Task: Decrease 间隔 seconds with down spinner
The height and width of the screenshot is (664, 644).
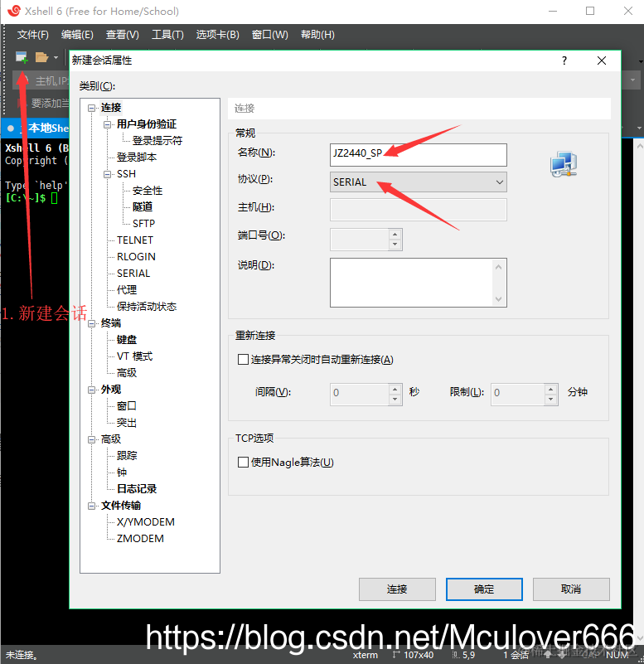Action: [x=395, y=400]
